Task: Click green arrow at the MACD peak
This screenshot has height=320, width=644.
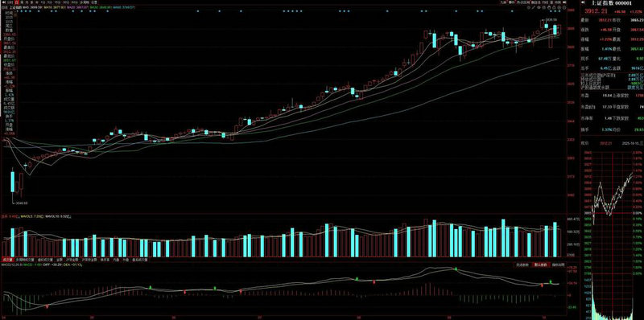Action: pyautogui.click(x=456, y=269)
